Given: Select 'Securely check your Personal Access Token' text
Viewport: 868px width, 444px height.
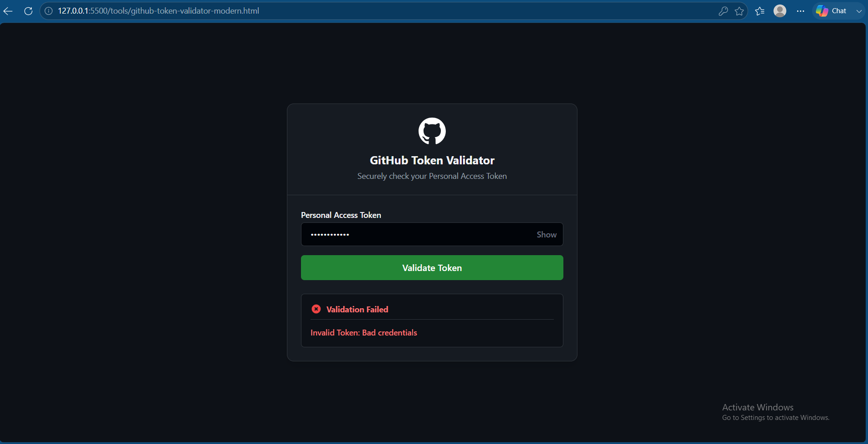Looking at the screenshot, I should coord(432,176).
